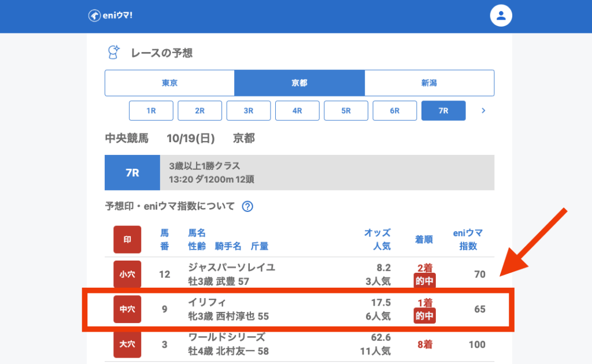Viewport: 592px width, 364px height.
Task: Switch to the 東京 racecourse tab
Action: (x=169, y=83)
